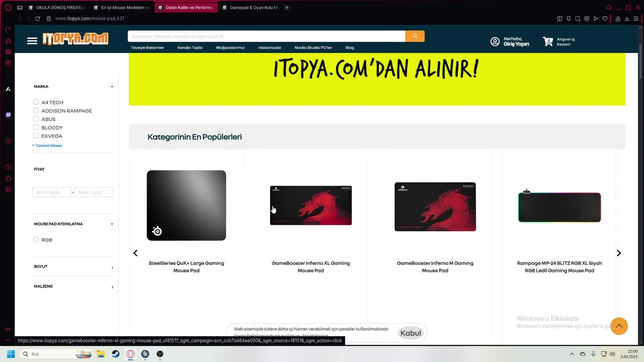Screen dimensions: 644x362
Task: Open Twitch in the Opera sidebar
Action: click(x=8, y=115)
